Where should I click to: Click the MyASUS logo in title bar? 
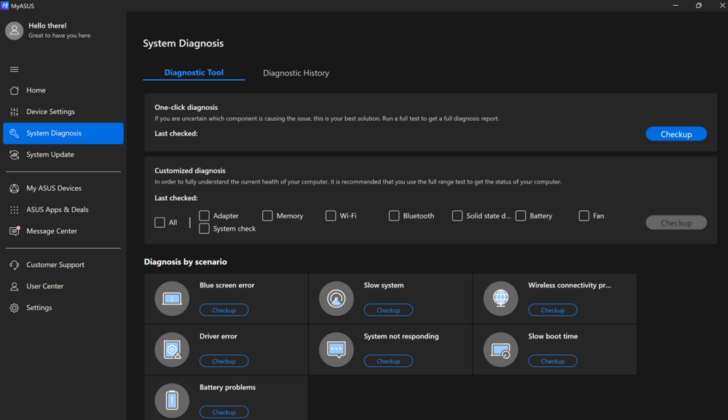(x=5, y=6)
